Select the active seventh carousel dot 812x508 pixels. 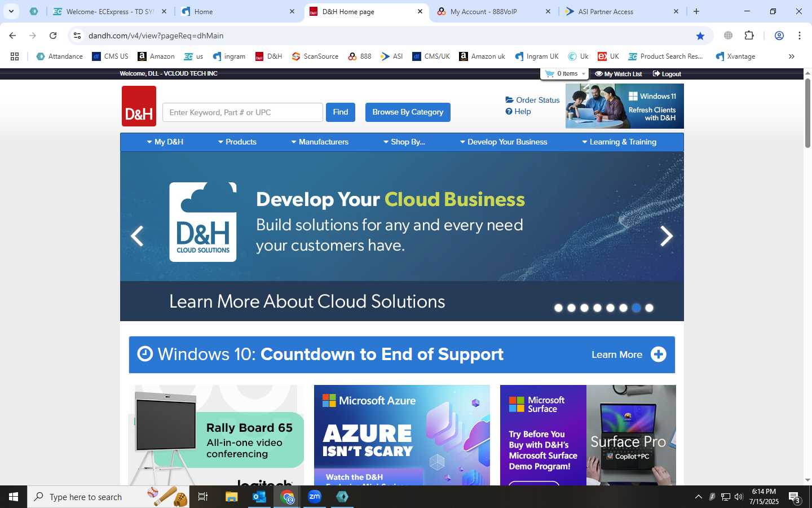[636, 308]
